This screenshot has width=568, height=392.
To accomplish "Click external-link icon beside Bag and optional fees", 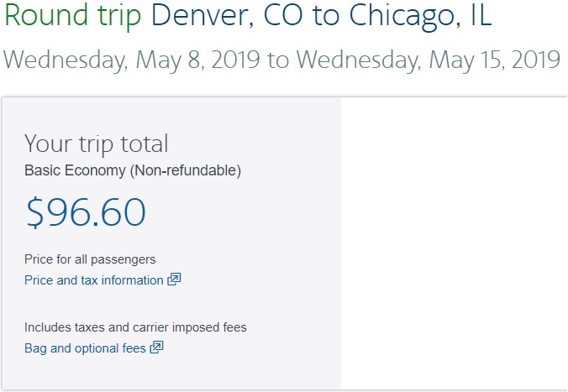I will coord(156,348).
